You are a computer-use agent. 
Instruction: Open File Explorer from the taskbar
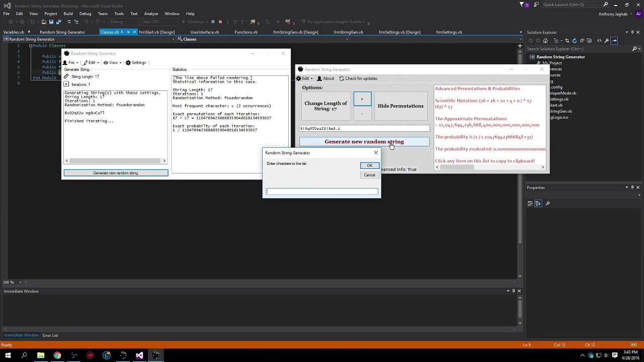(41, 355)
